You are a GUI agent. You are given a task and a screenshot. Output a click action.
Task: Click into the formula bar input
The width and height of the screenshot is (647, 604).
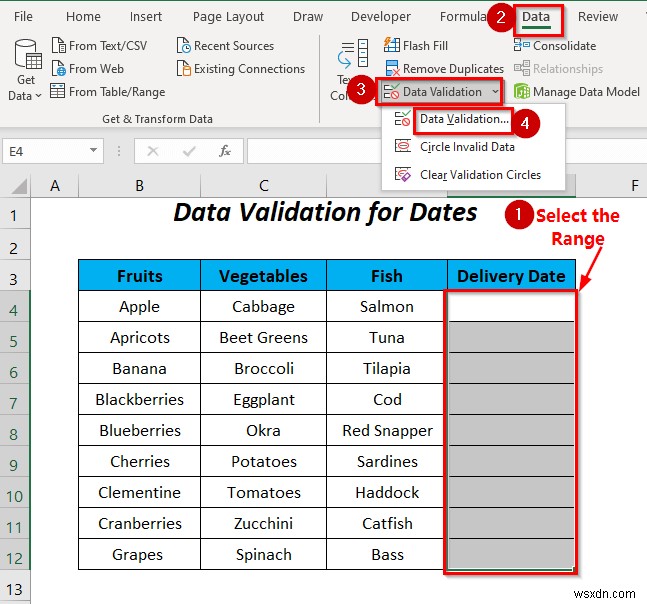pos(314,151)
